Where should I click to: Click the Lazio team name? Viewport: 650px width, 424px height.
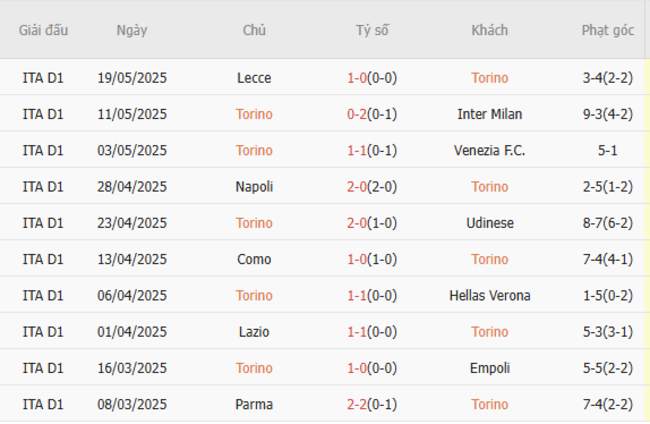(254, 331)
